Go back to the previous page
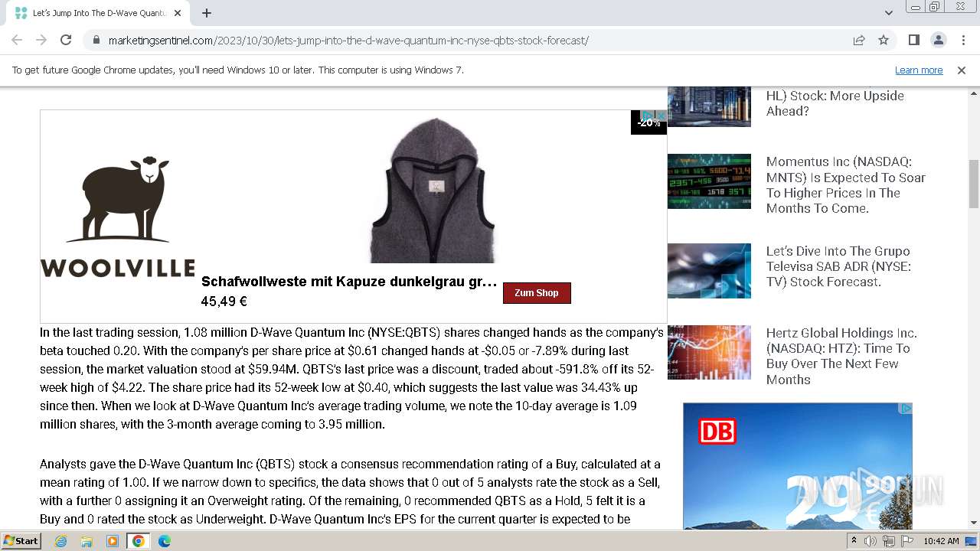The image size is (980, 551). pos(17,40)
